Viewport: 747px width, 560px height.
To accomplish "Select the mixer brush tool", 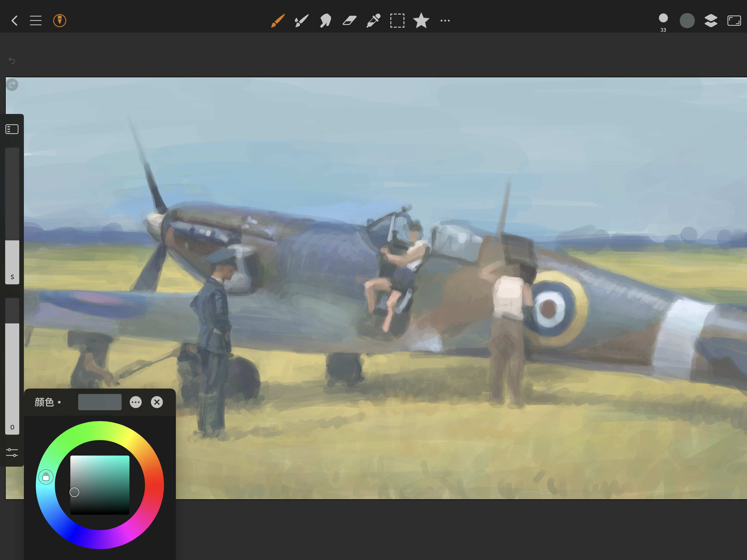I will [302, 21].
